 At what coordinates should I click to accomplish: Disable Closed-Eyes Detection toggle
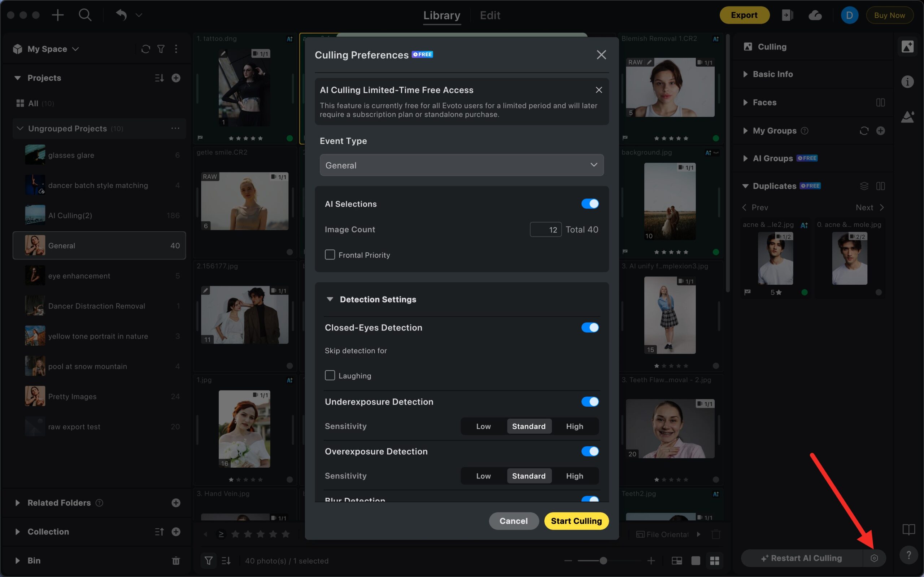[590, 327]
